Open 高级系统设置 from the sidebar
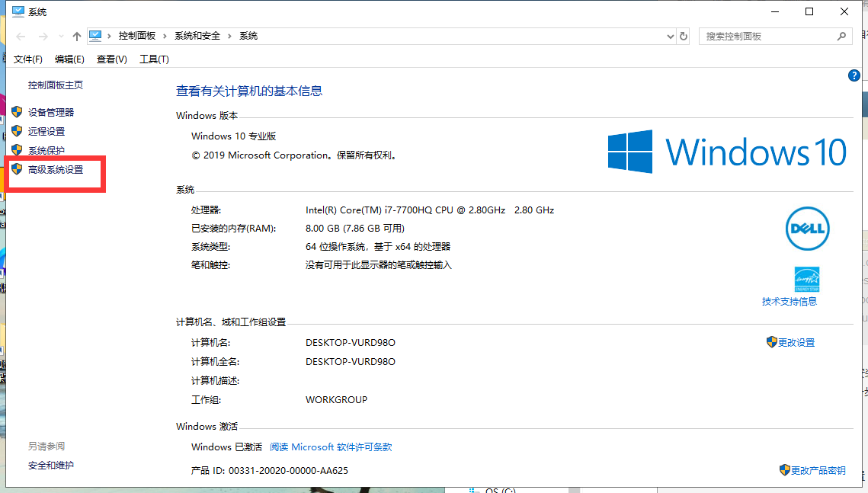This screenshot has width=868, height=493. tap(56, 168)
